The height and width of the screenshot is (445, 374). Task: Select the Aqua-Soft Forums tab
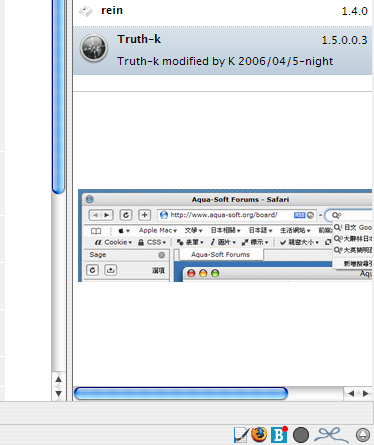click(220, 255)
